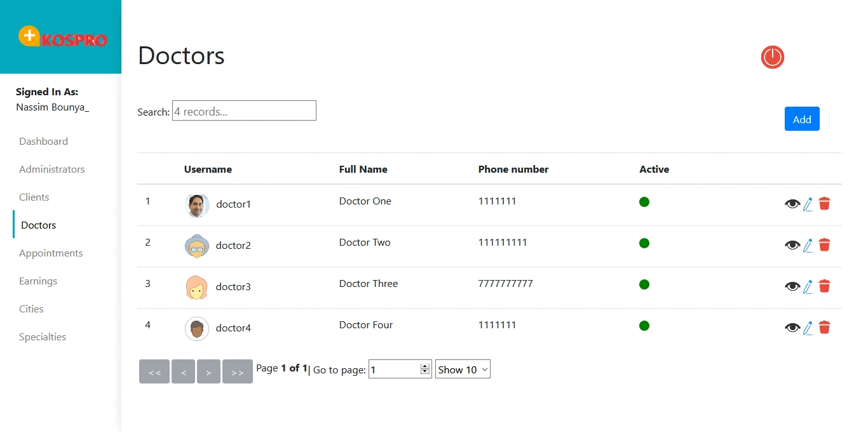Sort by the Active column header

[x=654, y=170]
